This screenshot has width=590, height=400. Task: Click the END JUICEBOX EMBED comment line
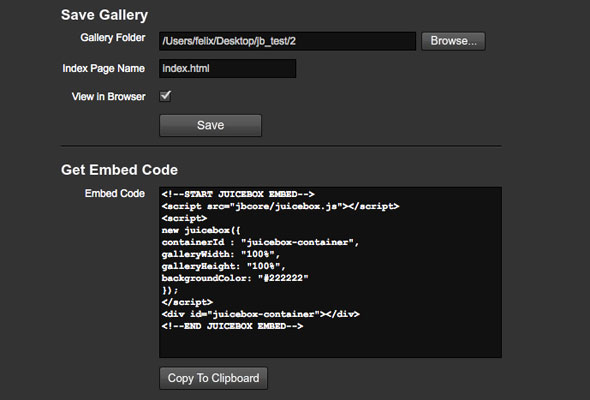[232, 326]
